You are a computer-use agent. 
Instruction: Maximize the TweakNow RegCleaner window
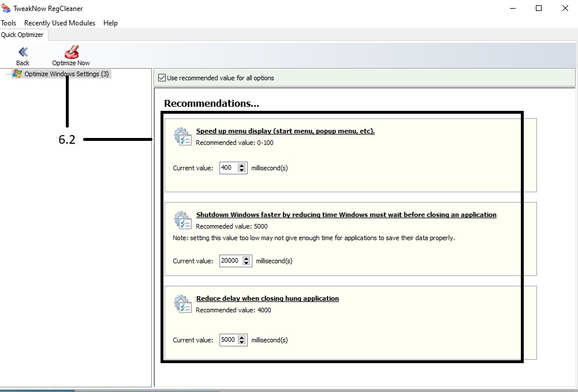click(539, 8)
